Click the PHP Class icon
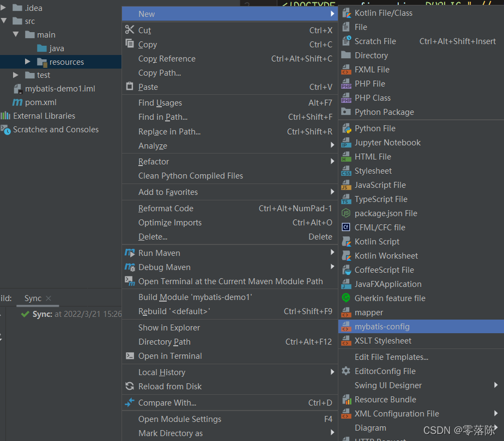This screenshot has width=504, height=441. click(x=346, y=97)
